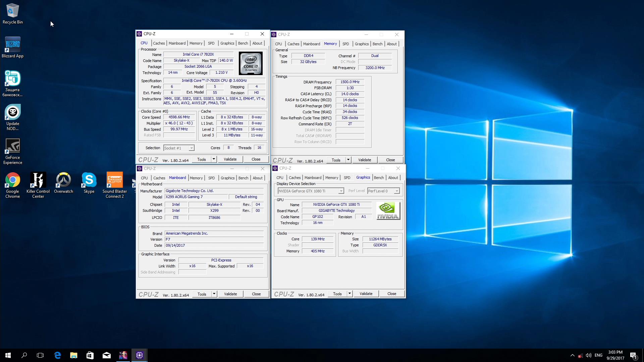This screenshot has height=362, width=644.
Task: Open Microsoft Store from the taskbar
Action: point(90,355)
